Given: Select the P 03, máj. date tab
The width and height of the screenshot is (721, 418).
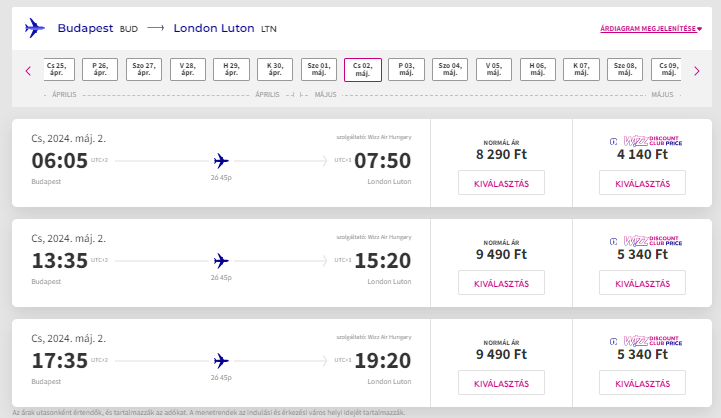Looking at the screenshot, I should pyautogui.click(x=406, y=70).
